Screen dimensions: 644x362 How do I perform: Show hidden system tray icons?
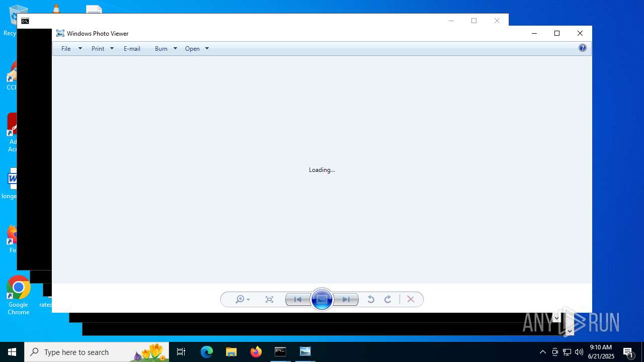[x=542, y=352]
